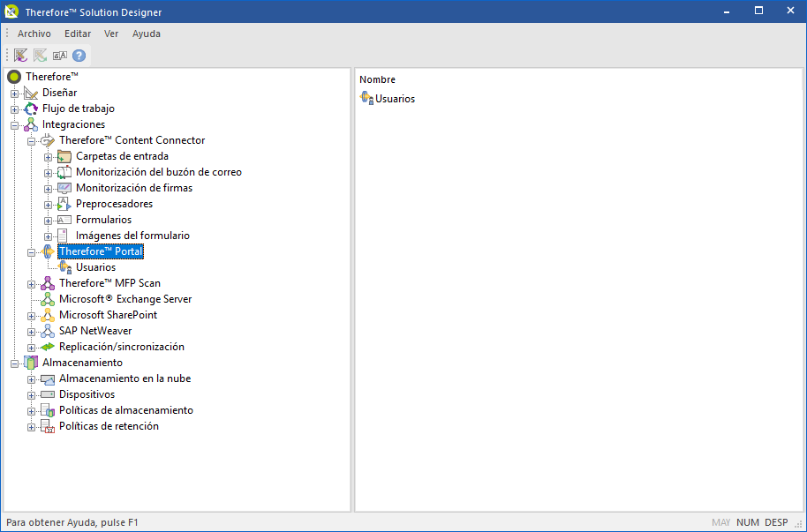
Task: Collapse the Almacenamiento node
Action: click(14, 364)
